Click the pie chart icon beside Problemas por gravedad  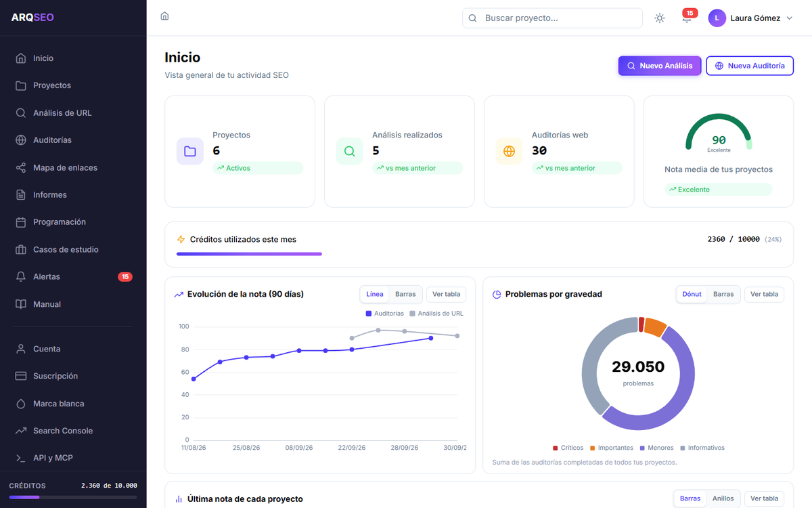point(497,295)
